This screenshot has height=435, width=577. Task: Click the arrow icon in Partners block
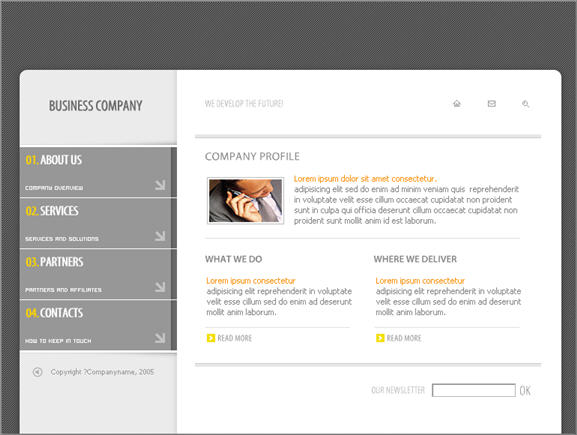[160, 286]
